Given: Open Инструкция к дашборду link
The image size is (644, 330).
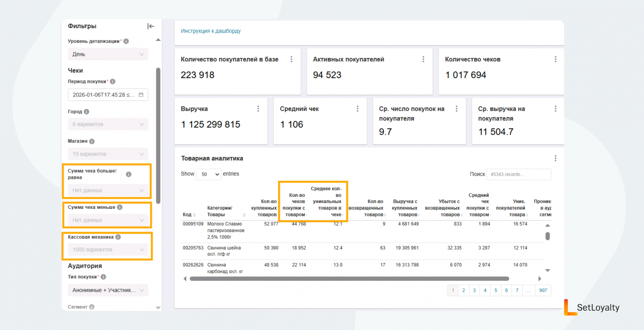Looking at the screenshot, I should [x=211, y=31].
